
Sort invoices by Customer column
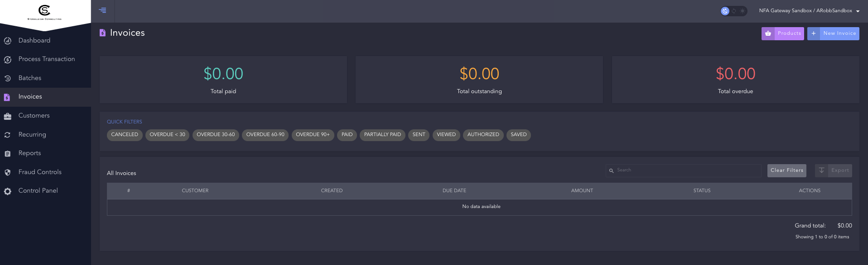195,191
